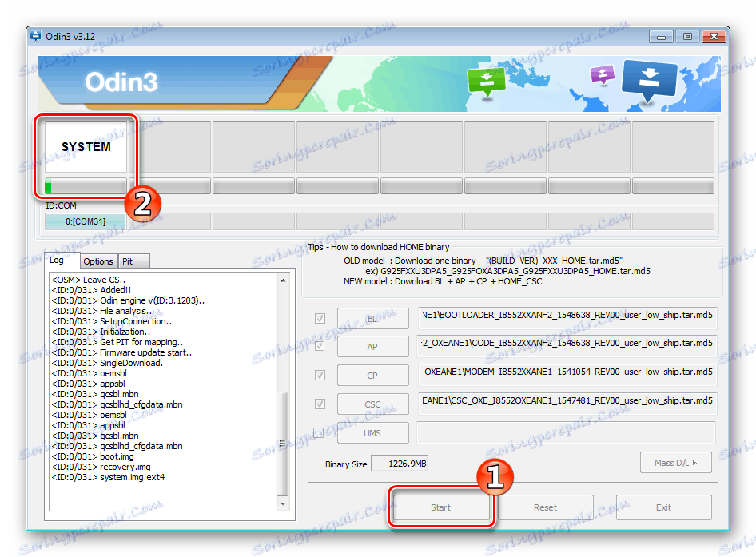Screen dimensions: 756x557
Task: Click the green flashing progress bar
Action: (x=86, y=185)
